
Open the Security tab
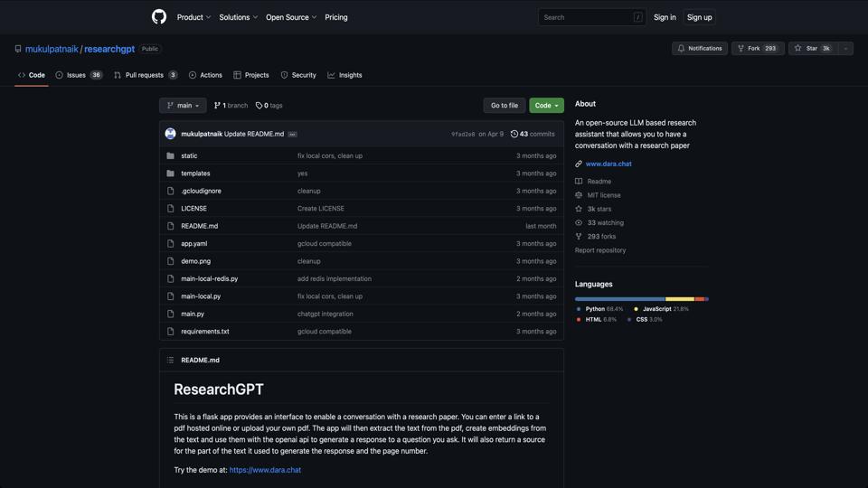(x=298, y=75)
